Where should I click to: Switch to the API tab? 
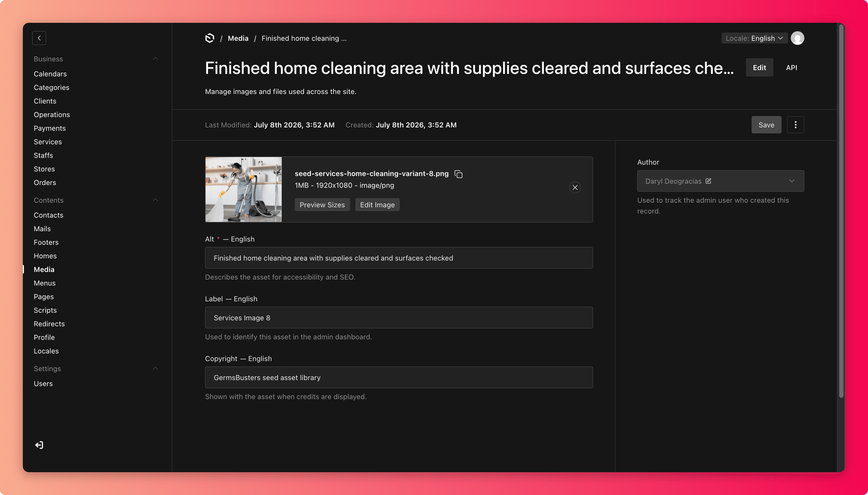(x=791, y=67)
